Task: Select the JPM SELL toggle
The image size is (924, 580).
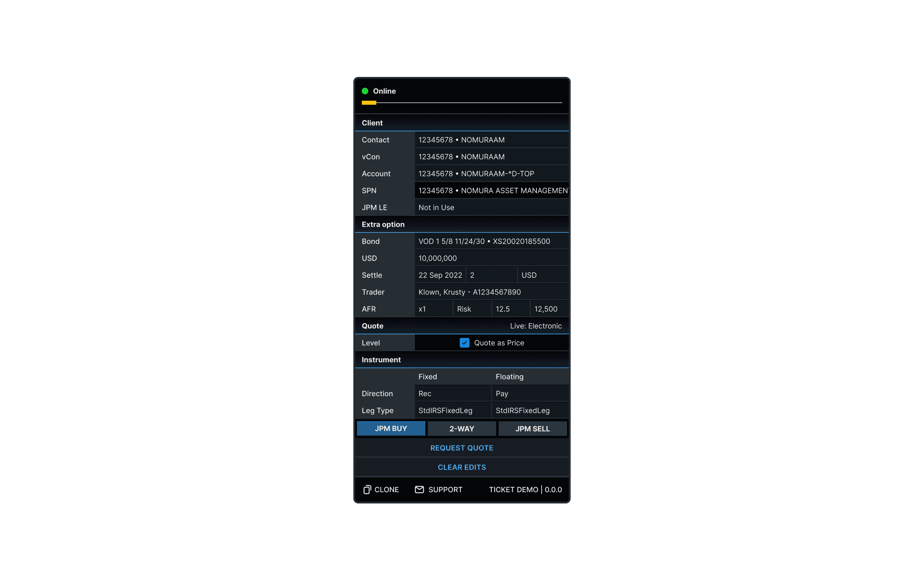Action: [x=532, y=429]
